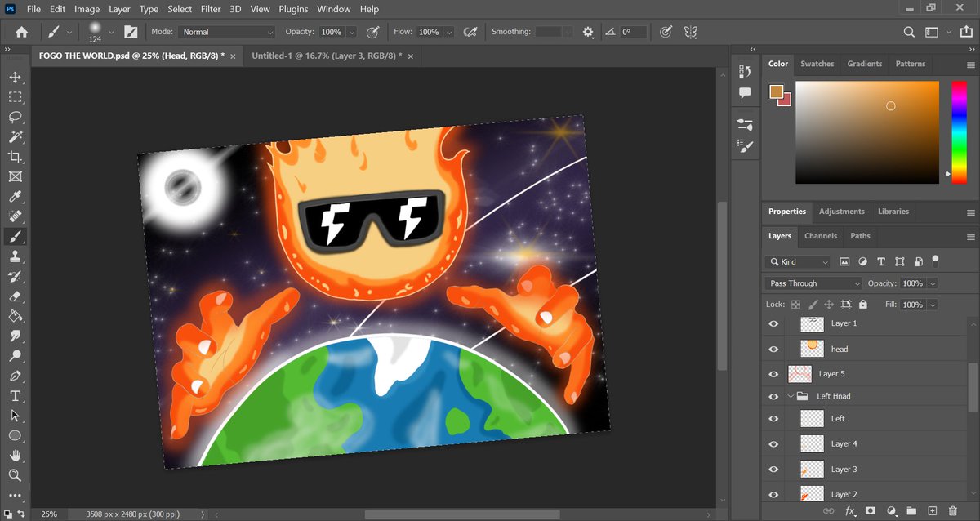Open layer Opacity dropdown in Layers panel
Screen dimensions: 980x521
[x=933, y=283]
